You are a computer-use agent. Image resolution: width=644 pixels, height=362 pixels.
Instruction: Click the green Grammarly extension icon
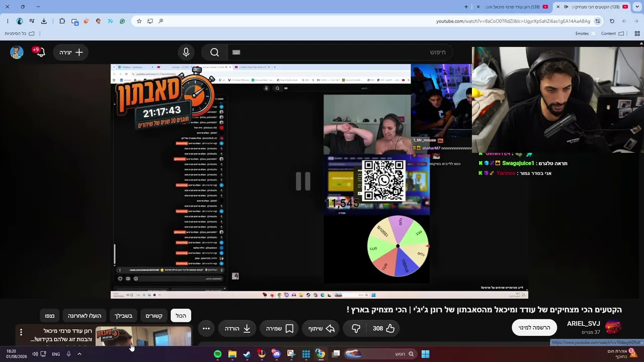coord(122,21)
